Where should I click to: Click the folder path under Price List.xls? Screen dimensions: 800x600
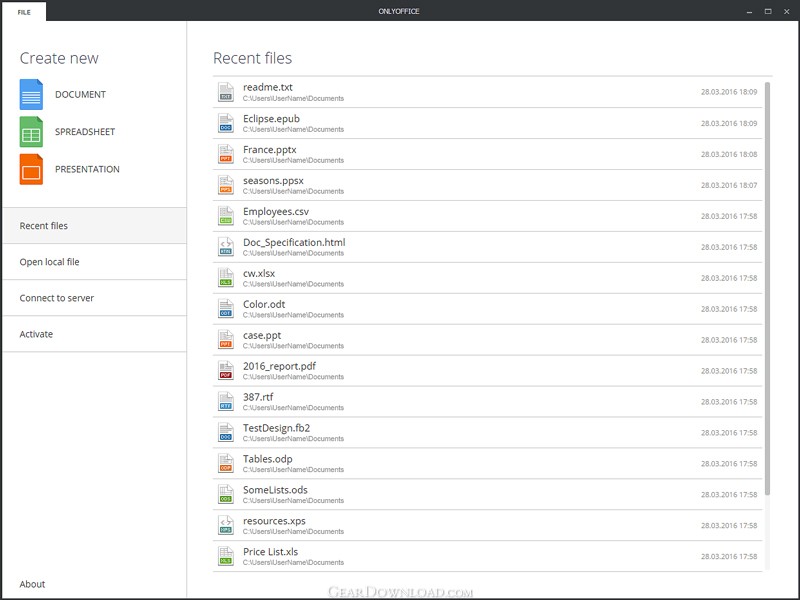293,563
